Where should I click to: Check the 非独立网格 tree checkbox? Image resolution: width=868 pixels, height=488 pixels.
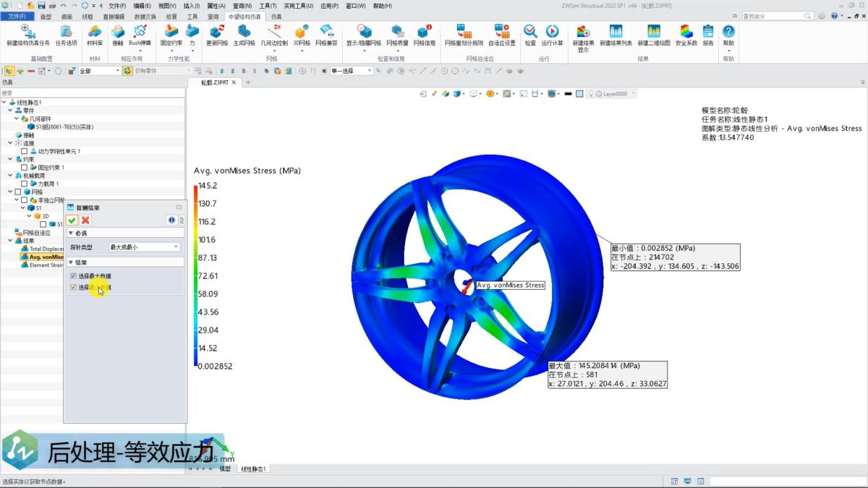pos(24,200)
